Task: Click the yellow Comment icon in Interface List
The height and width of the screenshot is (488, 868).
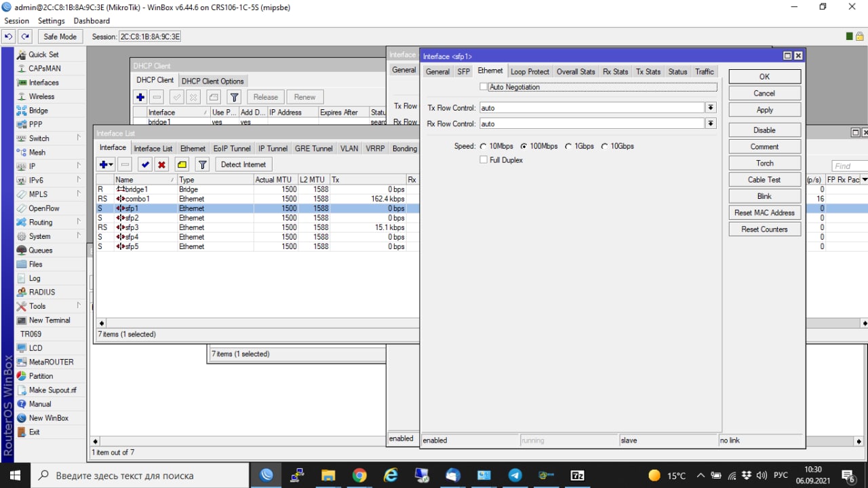Action: point(182,164)
